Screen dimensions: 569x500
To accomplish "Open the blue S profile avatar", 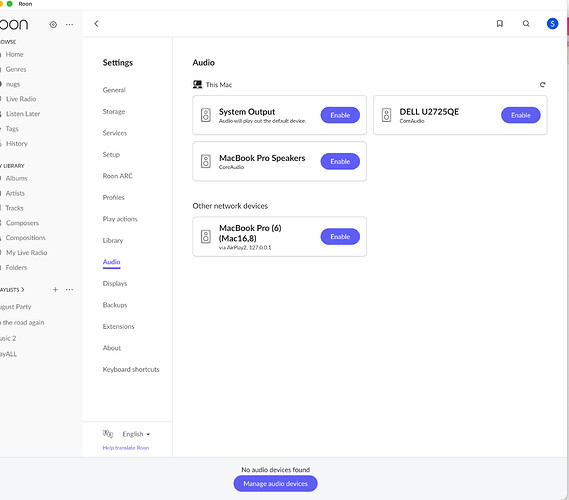I will [552, 24].
